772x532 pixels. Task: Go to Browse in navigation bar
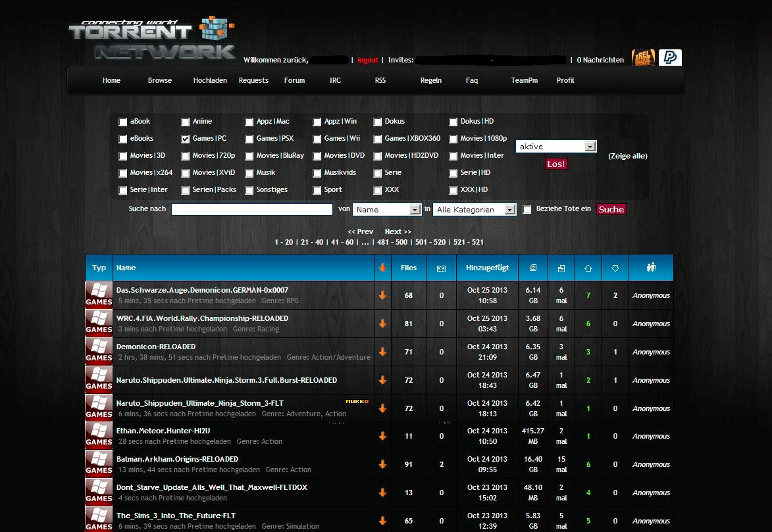[x=159, y=80]
